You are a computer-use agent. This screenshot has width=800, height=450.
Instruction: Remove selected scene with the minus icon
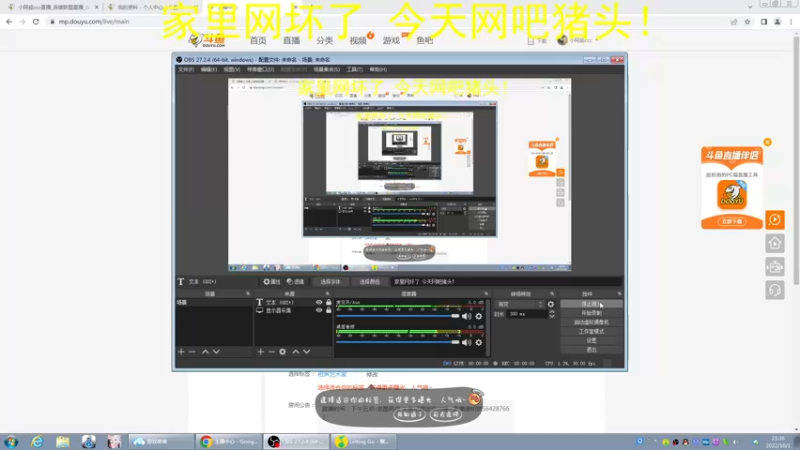[192, 352]
